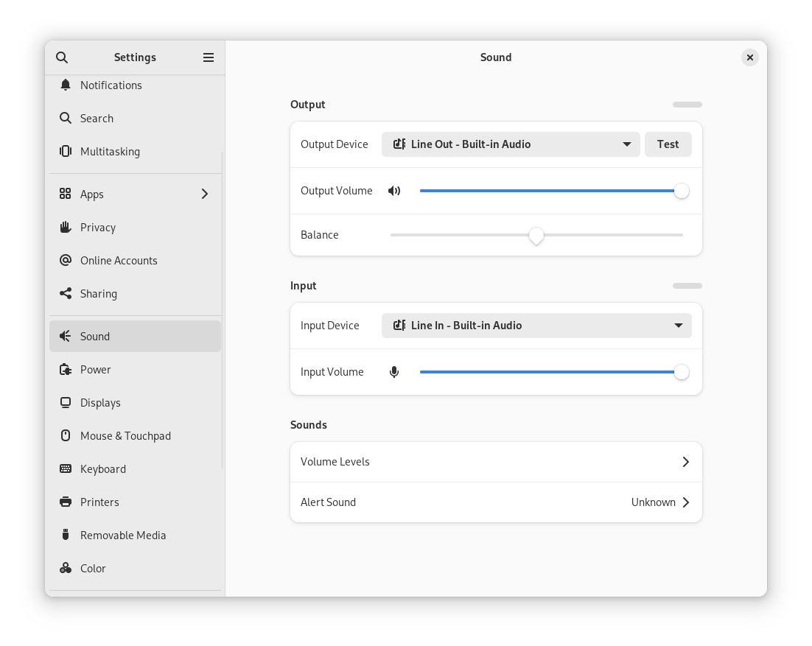Open the hamburger menu in Settings
Image resolution: width=812 pixels, height=646 pixels.
tap(209, 57)
